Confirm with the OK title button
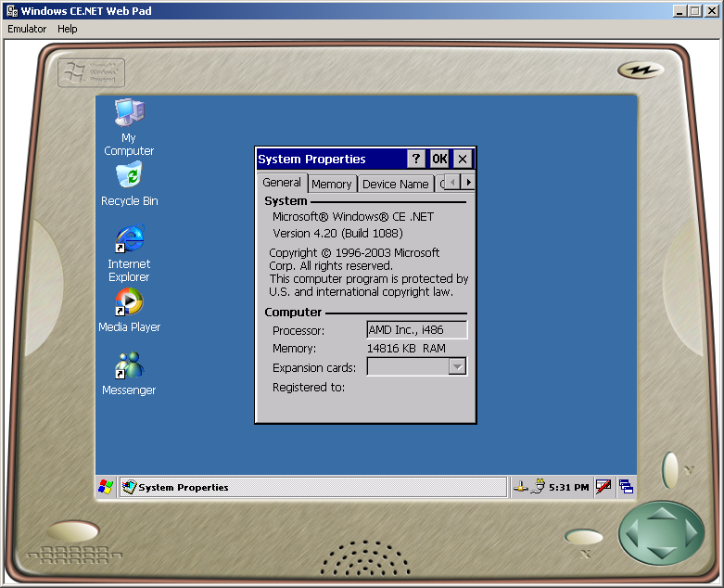Viewport: 724px width, 588px height. point(439,159)
